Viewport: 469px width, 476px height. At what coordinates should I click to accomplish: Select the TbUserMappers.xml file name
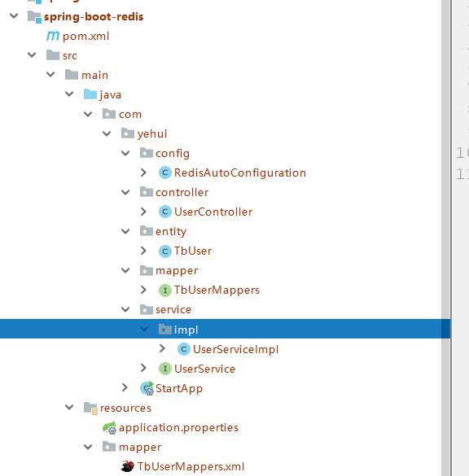click(191, 466)
